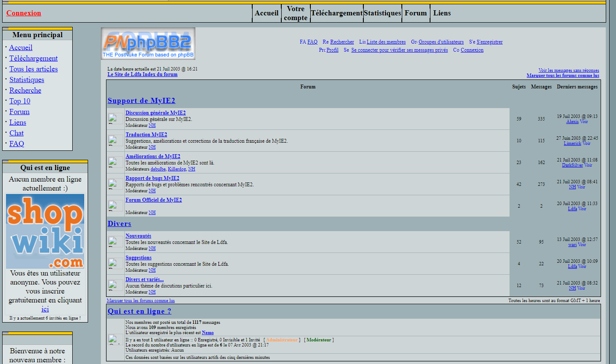Select Votre compte in the top navigation
The height and width of the screenshot is (364, 616).
pyautogui.click(x=296, y=13)
